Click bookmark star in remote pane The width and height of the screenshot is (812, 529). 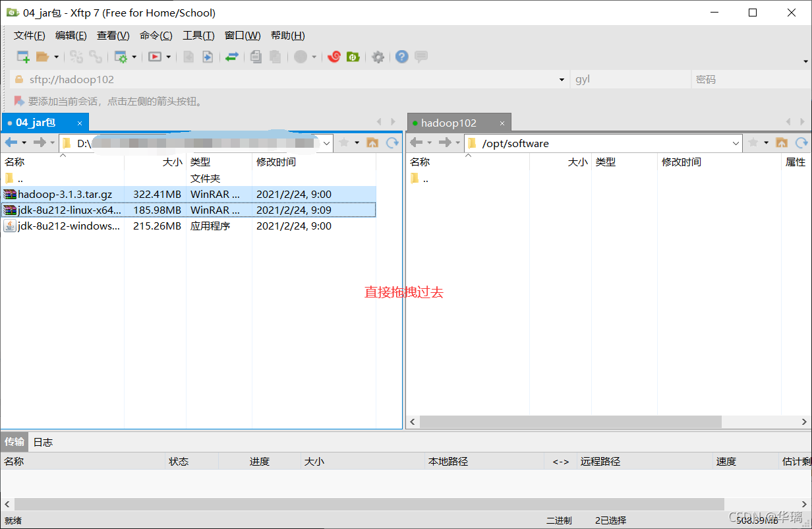753,142
